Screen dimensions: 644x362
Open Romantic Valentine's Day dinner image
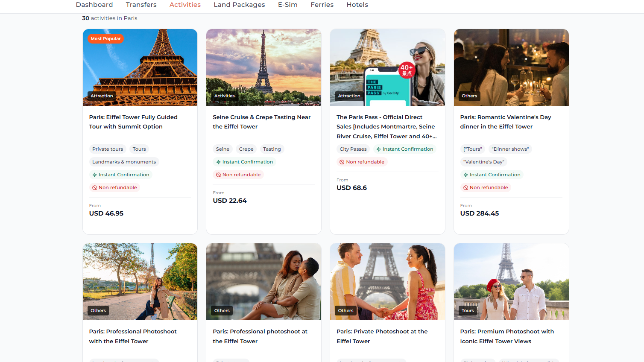click(511, 67)
